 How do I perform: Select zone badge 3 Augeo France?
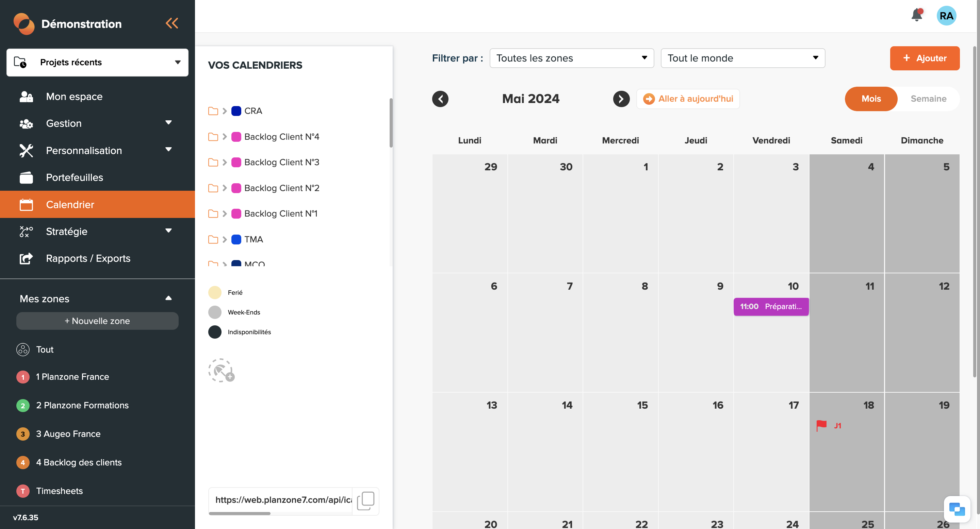pos(23,434)
